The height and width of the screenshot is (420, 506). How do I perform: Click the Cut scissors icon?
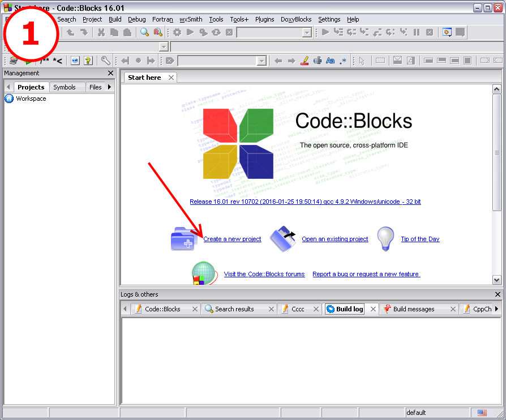tap(101, 32)
